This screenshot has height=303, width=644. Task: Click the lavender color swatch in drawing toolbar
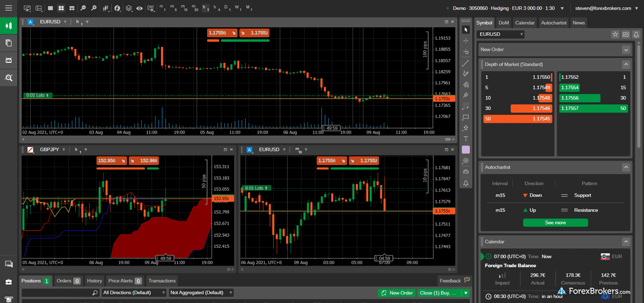tap(465, 150)
